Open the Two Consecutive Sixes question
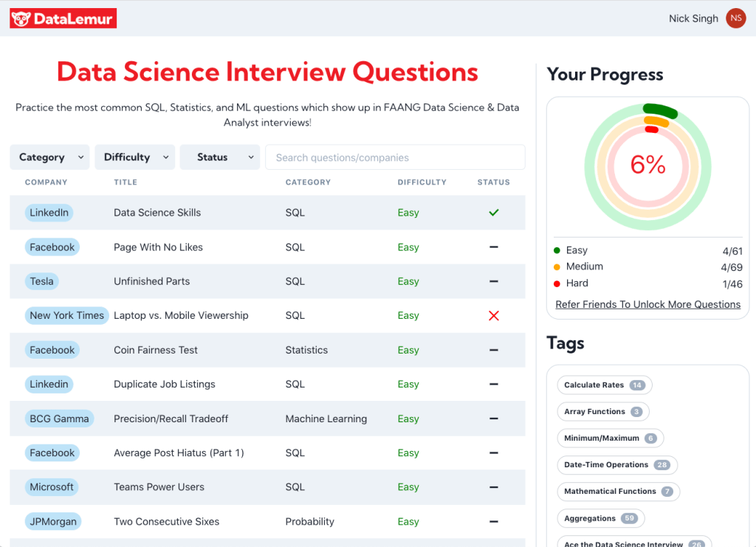Screen dimensions: 756x547 click(x=166, y=521)
